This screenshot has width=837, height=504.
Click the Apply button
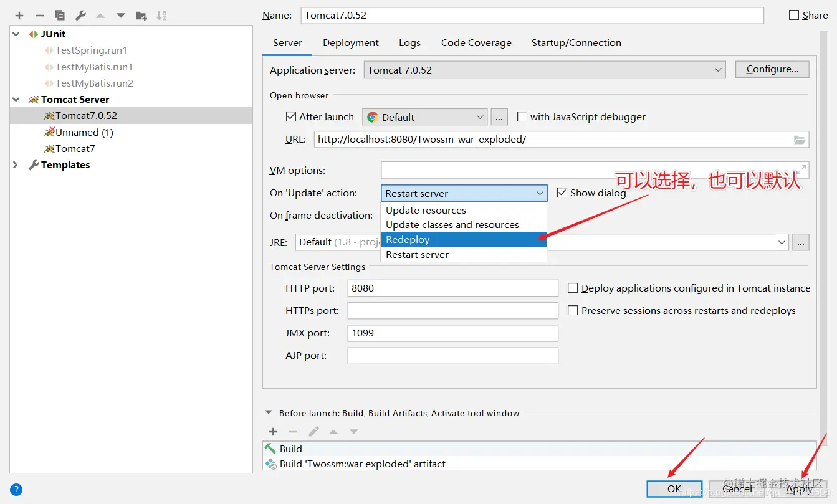pyautogui.click(x=800, y=489)
